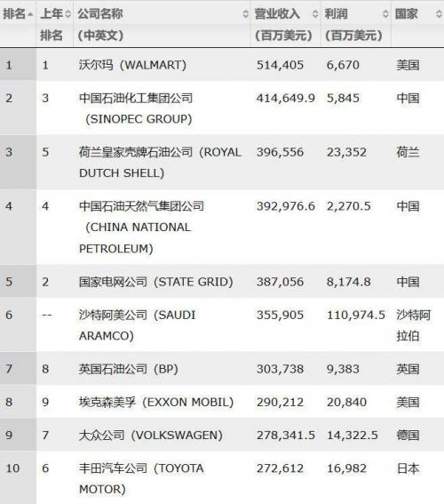
Task: Toggle sort arrows on 公司名称 column
Action: tap(246, 14)
